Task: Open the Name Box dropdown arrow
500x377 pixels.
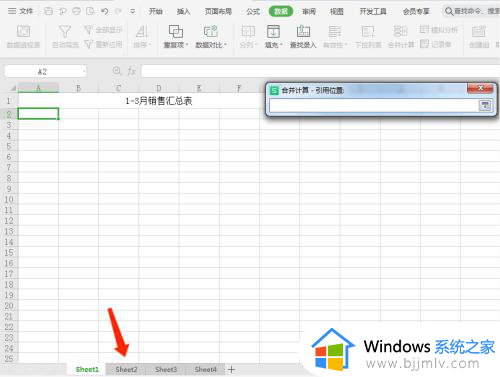Action: click(84, 71)
